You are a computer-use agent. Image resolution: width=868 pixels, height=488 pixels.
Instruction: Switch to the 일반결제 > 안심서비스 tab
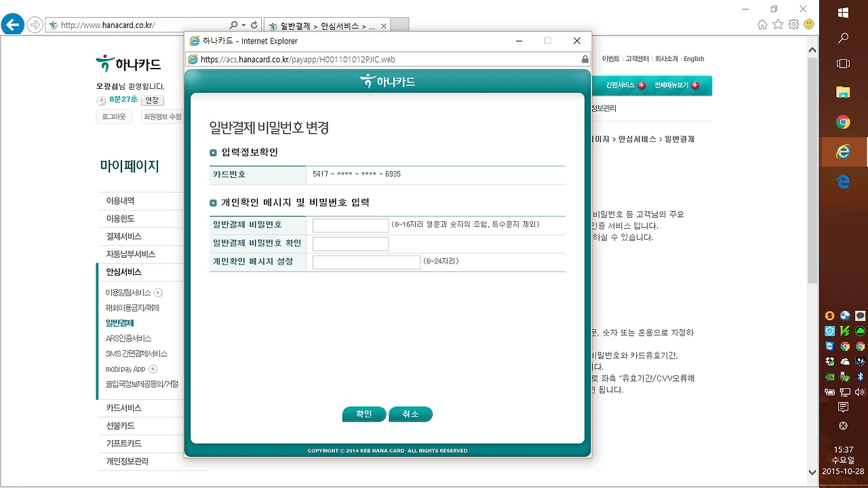coord(326,26)
